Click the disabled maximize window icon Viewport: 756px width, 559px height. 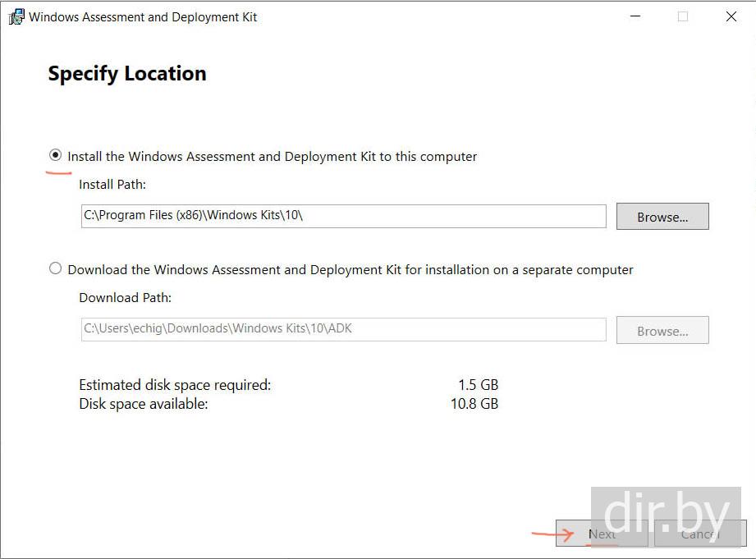click(683, 16)
